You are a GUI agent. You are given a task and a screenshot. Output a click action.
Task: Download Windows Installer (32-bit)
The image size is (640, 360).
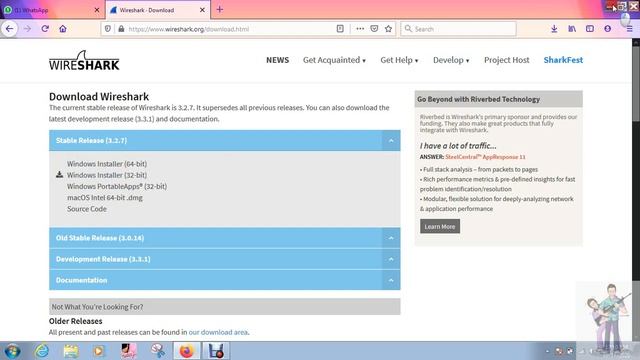[107, 175]
